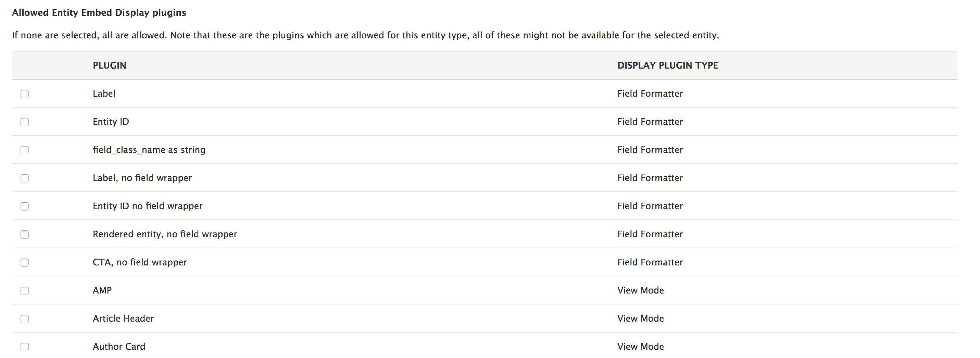Click the Author Card plugin name
Viewport: 980px width, 358px height.
[119, 347]
